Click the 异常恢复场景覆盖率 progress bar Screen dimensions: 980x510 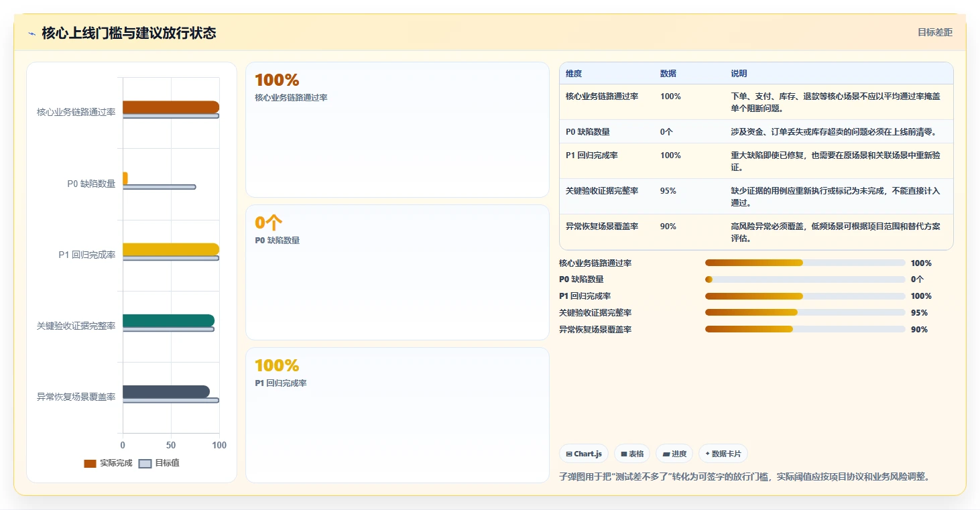805,329
